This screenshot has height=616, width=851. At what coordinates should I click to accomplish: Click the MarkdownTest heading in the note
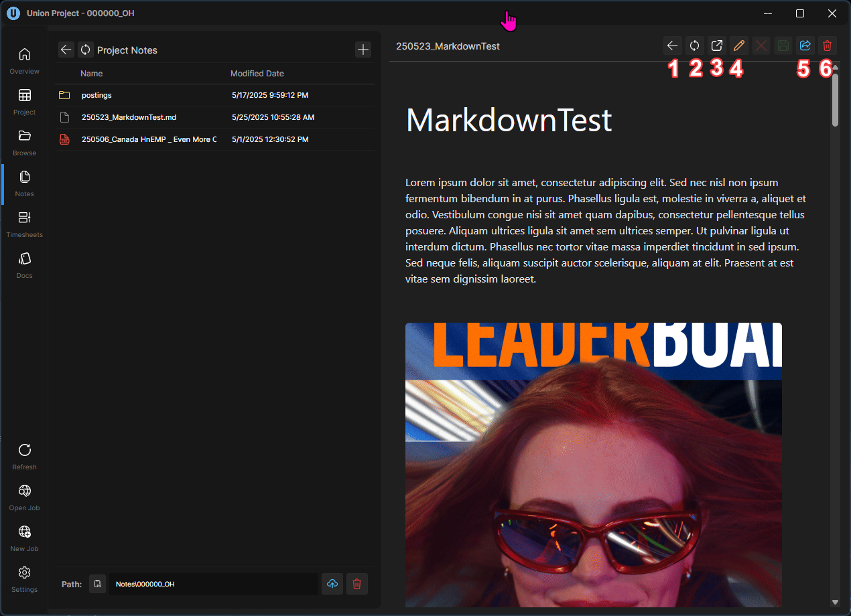click(x=509, y=121)
